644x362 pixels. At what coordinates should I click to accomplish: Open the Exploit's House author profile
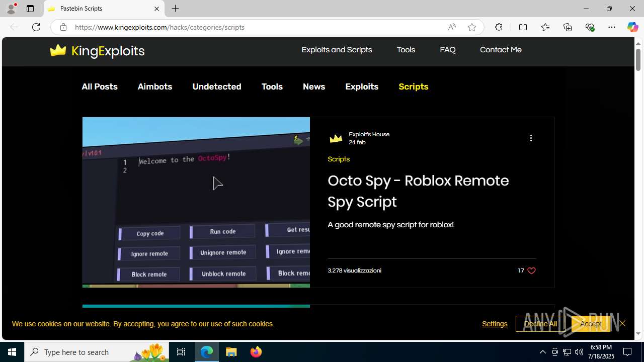tap(369, 134)
